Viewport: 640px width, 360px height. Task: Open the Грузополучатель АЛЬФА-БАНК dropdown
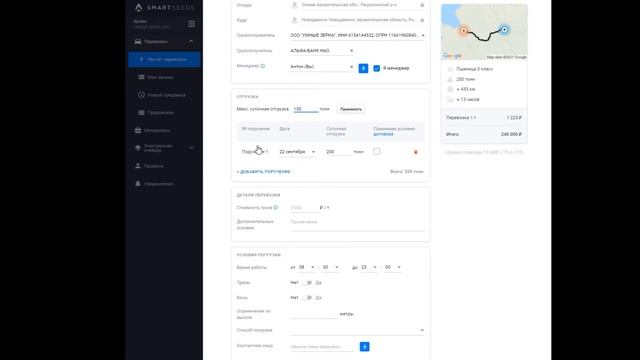tap(322, 51)
